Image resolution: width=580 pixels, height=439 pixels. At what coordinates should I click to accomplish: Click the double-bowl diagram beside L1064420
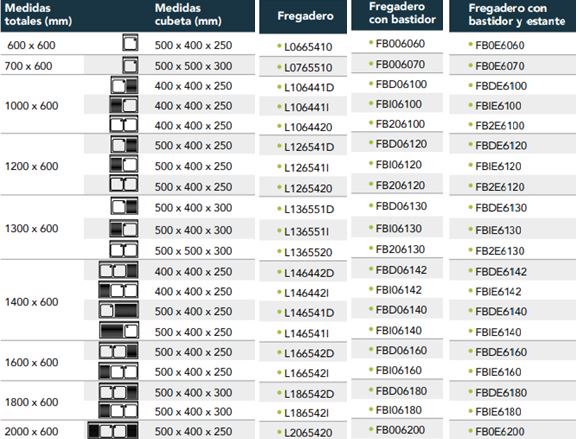pyautogui.click(x=124, y=125)
